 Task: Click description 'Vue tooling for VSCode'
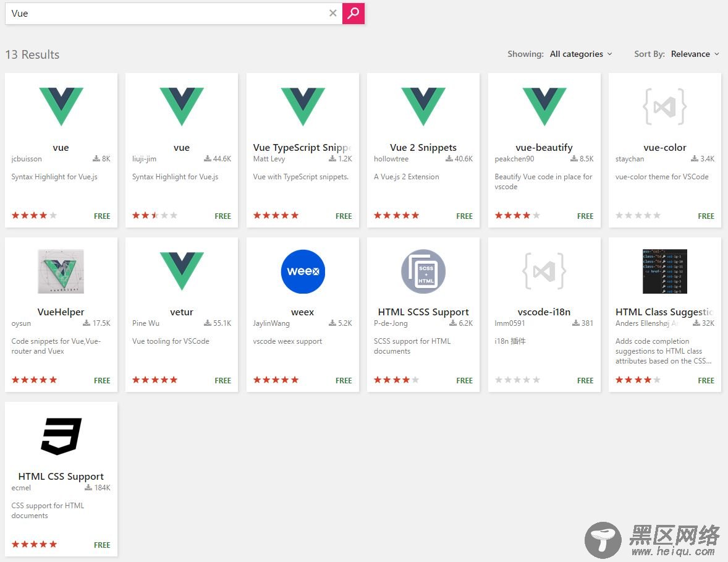tap(171, 341)
